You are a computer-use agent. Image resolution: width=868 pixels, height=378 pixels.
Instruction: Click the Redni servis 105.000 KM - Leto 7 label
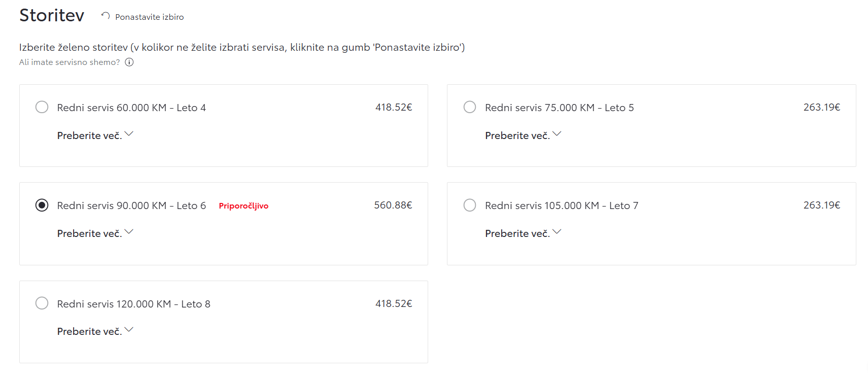(x=562, y=205)
